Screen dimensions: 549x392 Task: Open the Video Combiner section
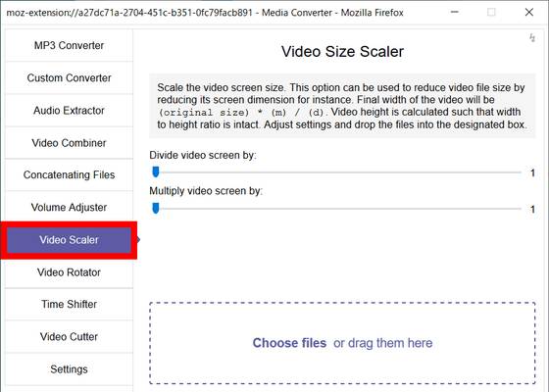tap(69, 143)
